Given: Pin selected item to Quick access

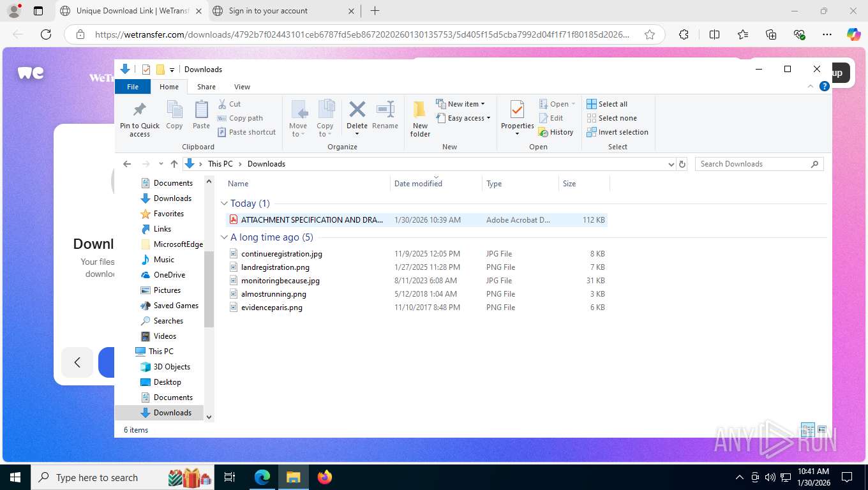Looking at the screenshot, I should pos(140,119).
